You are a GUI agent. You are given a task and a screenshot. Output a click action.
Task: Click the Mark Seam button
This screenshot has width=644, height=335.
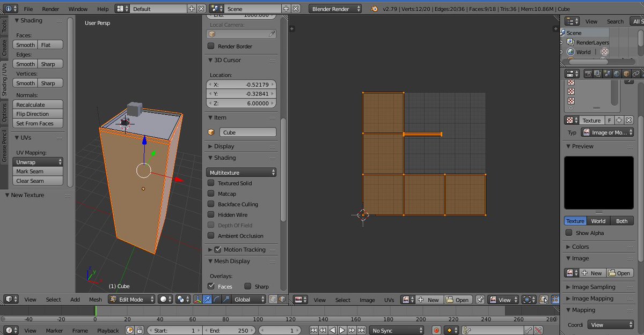tap(38, 172)
